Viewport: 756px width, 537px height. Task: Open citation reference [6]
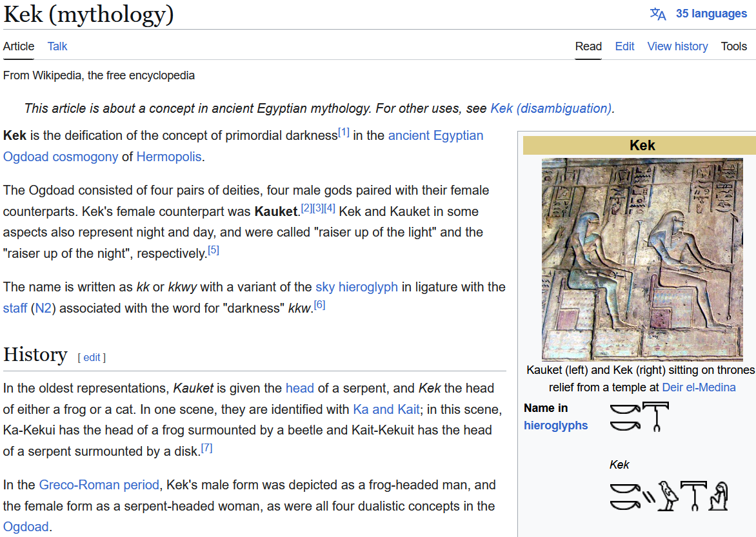[x=319, y=305]
